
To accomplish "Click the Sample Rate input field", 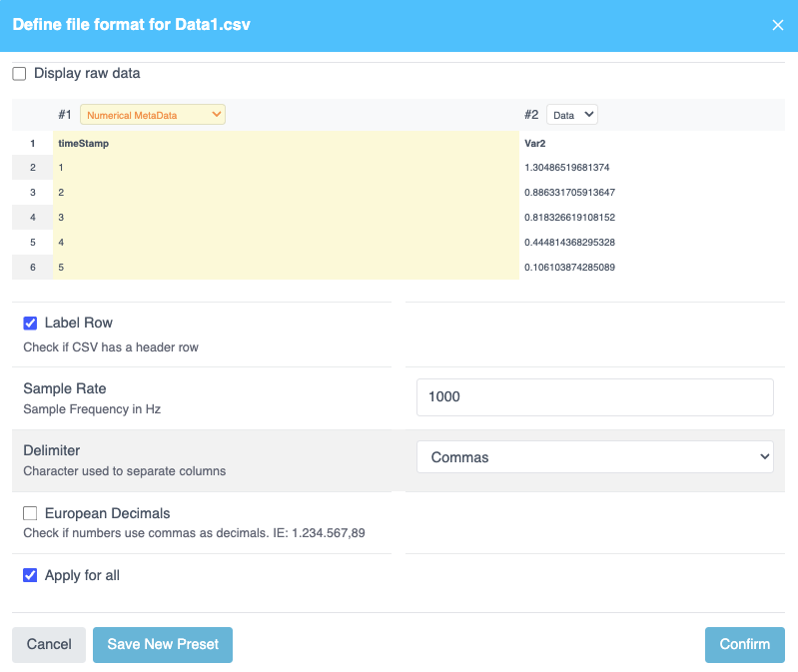I will tap(594, 396).
